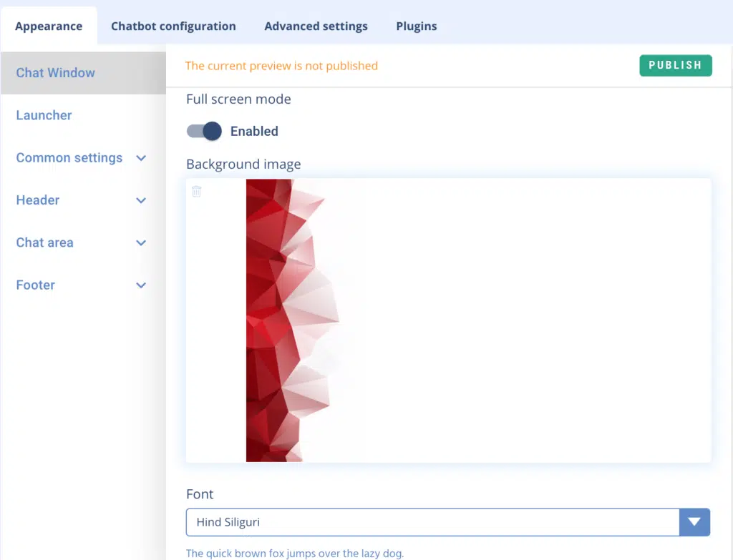Click the blue arrow button on Font selector
Screen dimensions: 733x560
(694, 522)
